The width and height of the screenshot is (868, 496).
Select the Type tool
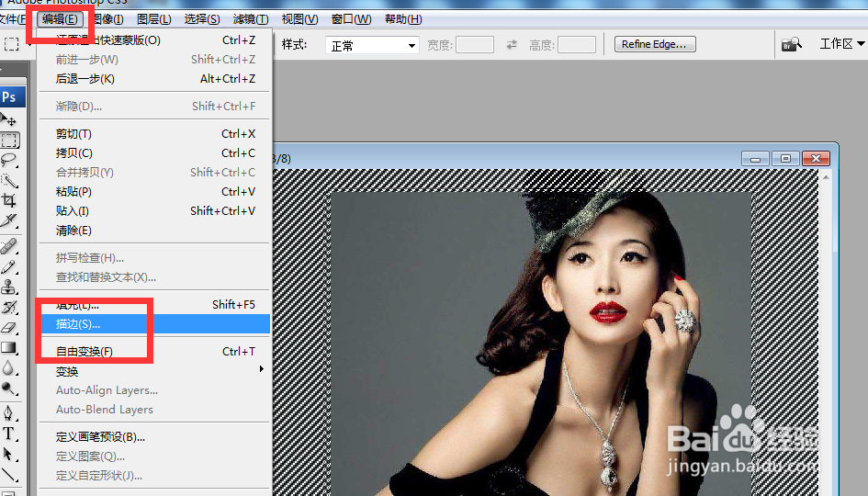coord(9,434)
